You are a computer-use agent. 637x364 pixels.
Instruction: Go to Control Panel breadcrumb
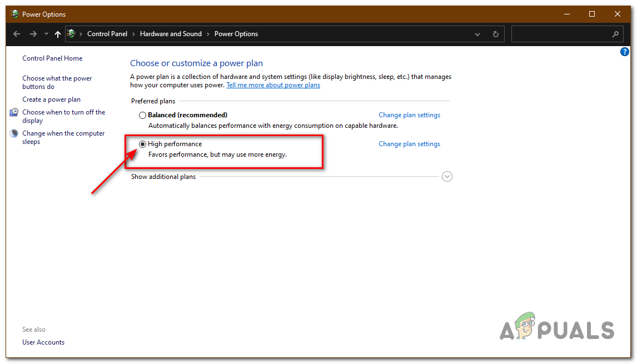[107, 34]
